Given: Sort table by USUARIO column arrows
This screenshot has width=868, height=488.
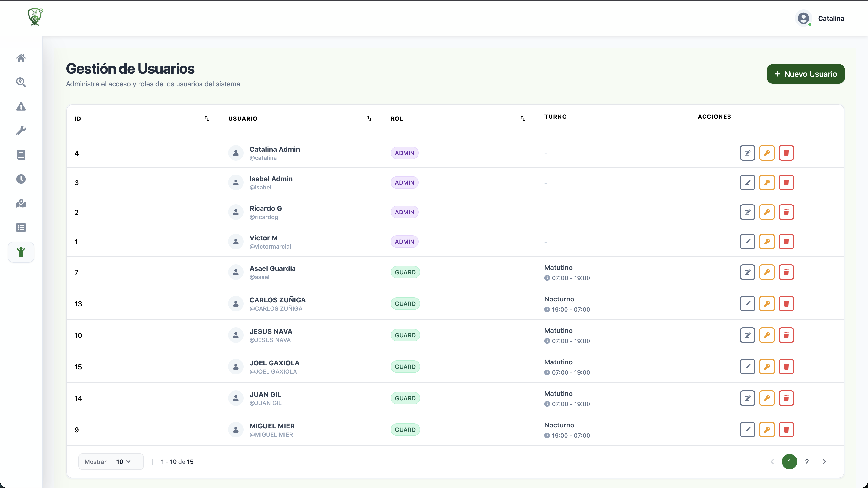Looking at the screenshot, I should (369, 119).
